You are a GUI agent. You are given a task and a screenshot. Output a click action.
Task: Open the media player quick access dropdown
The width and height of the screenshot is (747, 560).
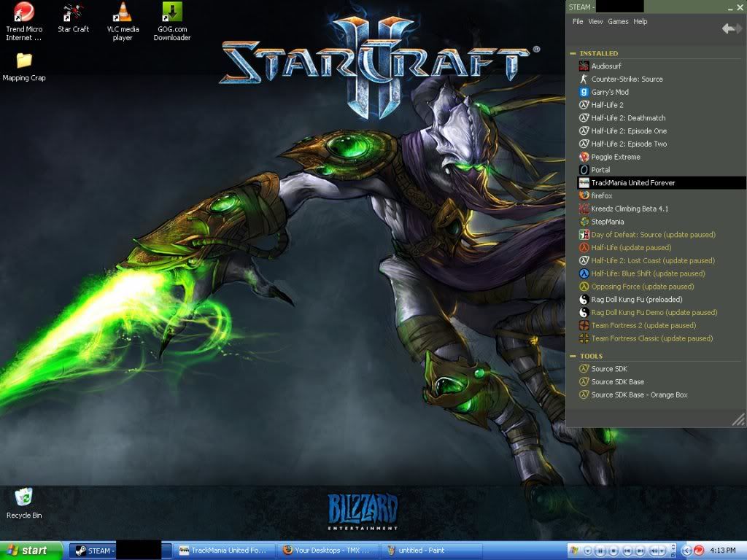[588, 551]
